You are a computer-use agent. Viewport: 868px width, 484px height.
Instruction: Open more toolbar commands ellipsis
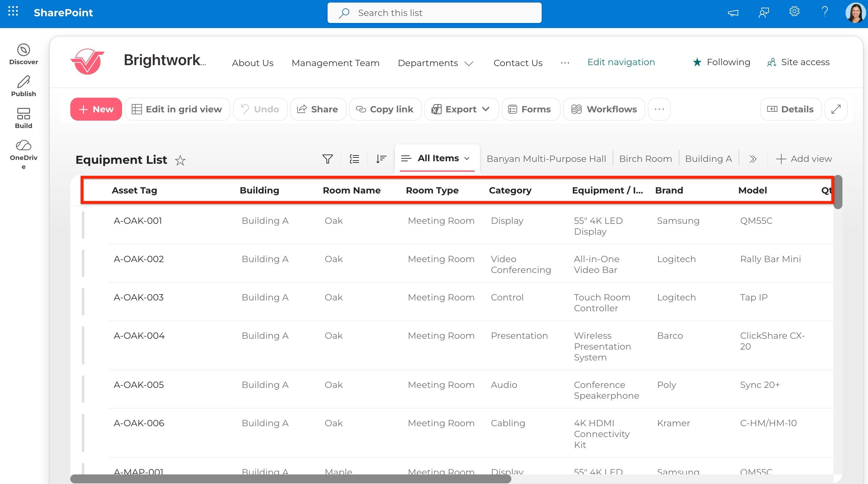[x=659, y=109]
